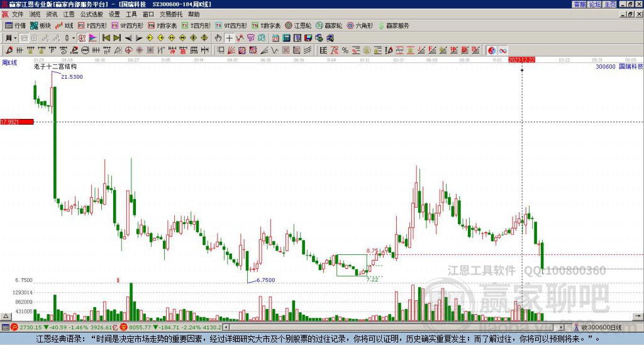Open the 江恩 menu
This screenshot has height=345, width=644.
[x=69, y=14]
